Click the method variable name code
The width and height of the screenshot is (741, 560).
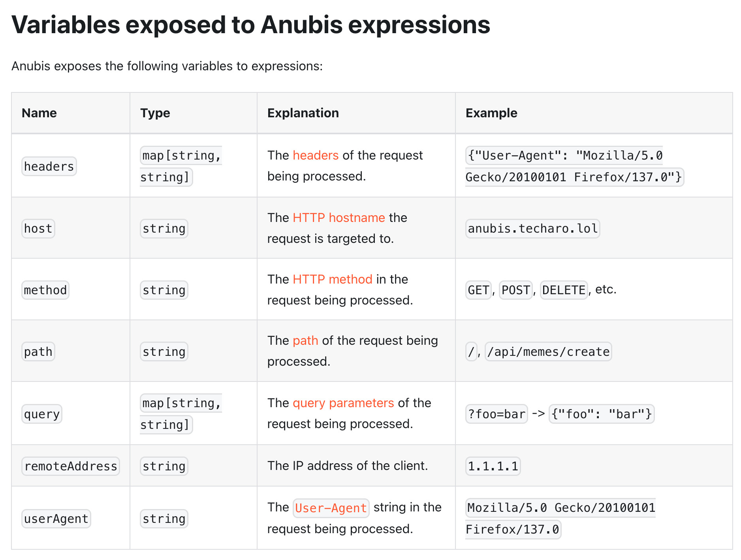pyautogui.click(x=45, y=290)
